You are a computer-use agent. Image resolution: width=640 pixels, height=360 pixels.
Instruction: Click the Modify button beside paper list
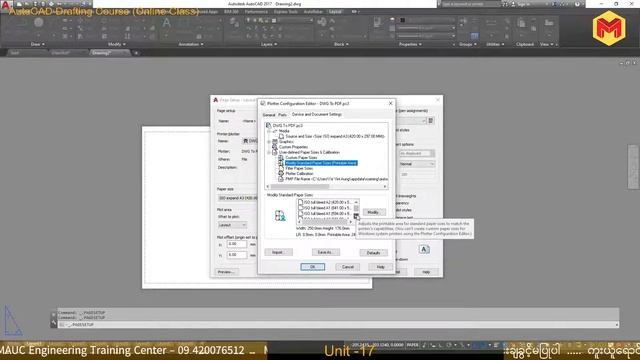[373, 212]
